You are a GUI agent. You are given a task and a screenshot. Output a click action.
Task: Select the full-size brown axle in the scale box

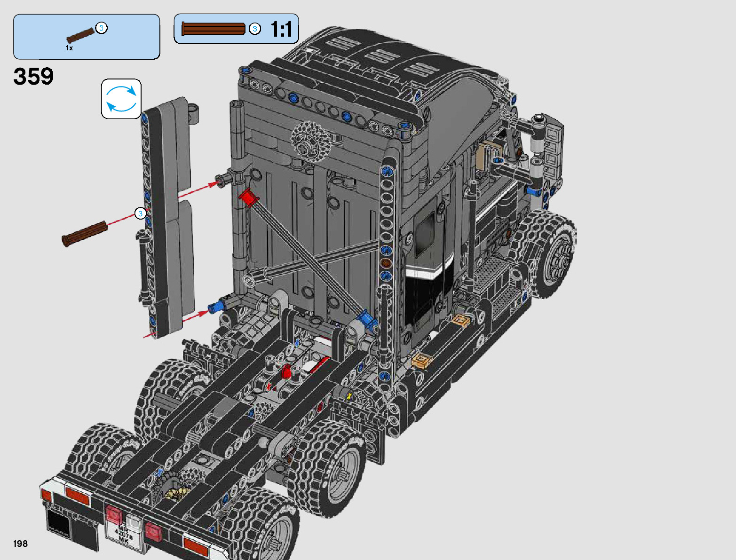tap(213, 29)
